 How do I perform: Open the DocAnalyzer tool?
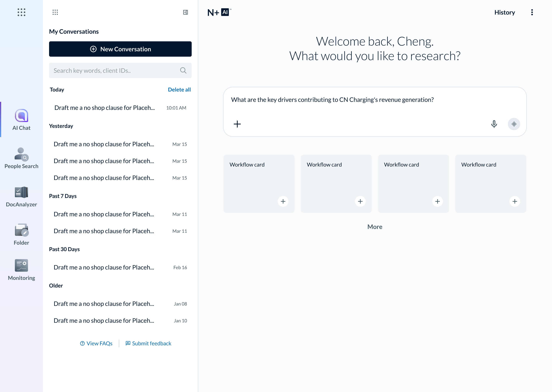coord(21,193)
